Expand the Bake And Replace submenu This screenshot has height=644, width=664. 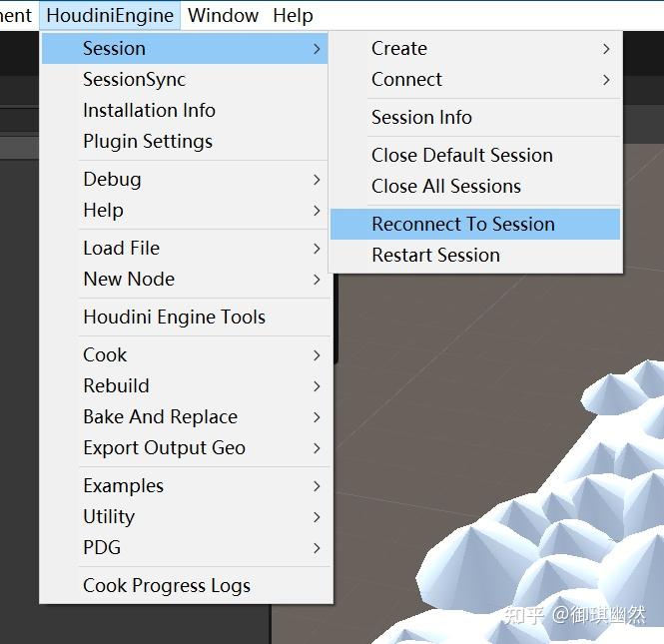pyautogui.click(x=160, y=416)
